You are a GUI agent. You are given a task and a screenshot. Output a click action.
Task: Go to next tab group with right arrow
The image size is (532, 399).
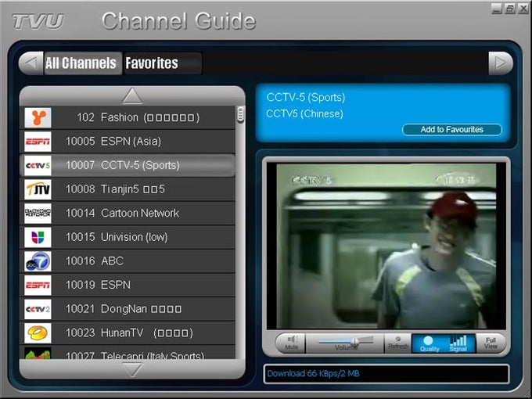click(x=501, y=63)
